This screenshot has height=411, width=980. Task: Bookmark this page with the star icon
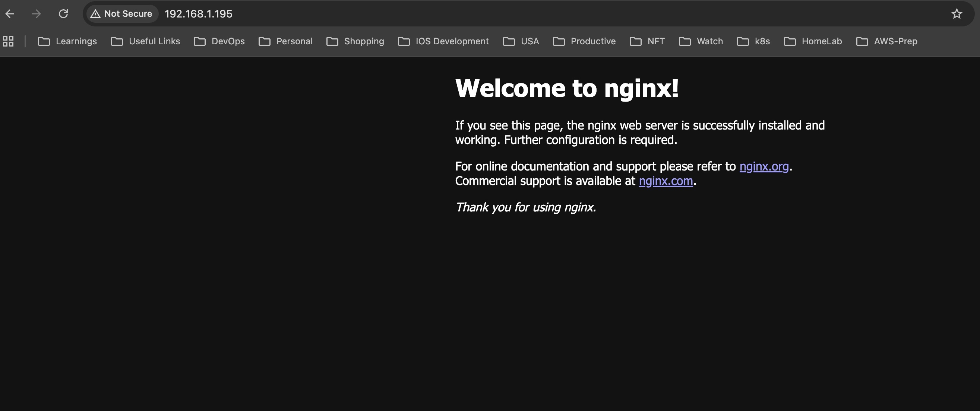coord(957,14)
